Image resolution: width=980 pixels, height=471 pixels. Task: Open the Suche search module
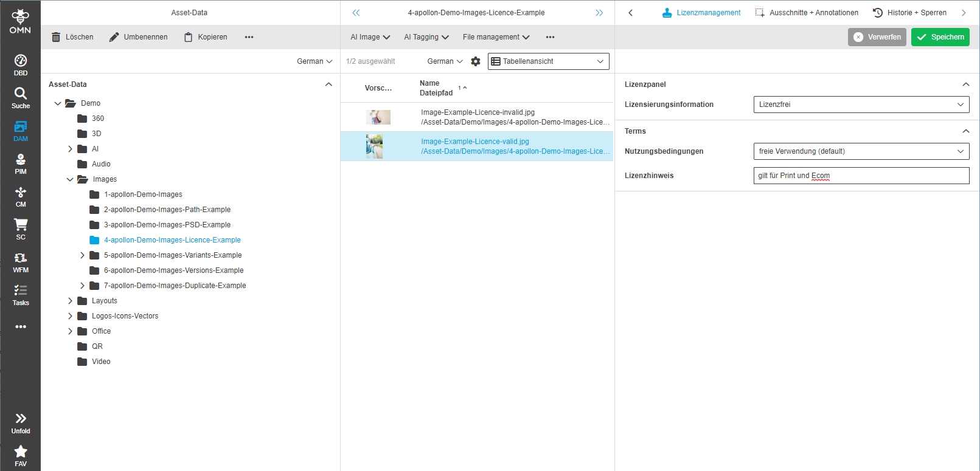pyautogui.click(x=21, y=98)
